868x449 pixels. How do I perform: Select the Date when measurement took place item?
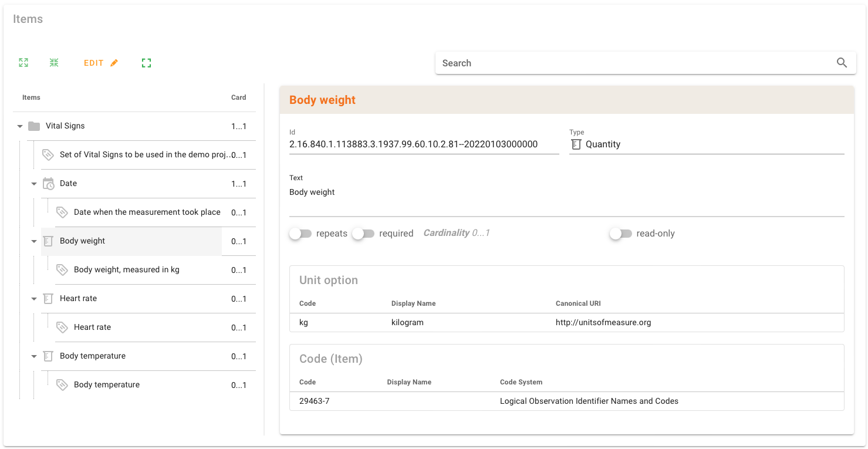coord(147,212)
